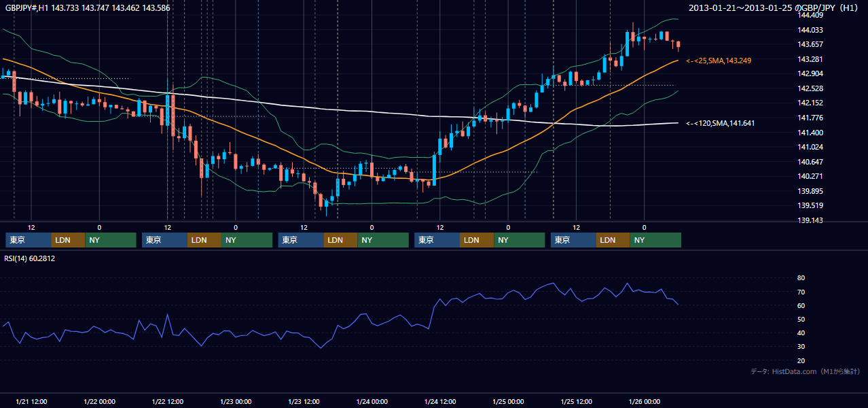868x408 pixels.
Task: Select price level 142.904 on axis
Action: tap(811, 73)
